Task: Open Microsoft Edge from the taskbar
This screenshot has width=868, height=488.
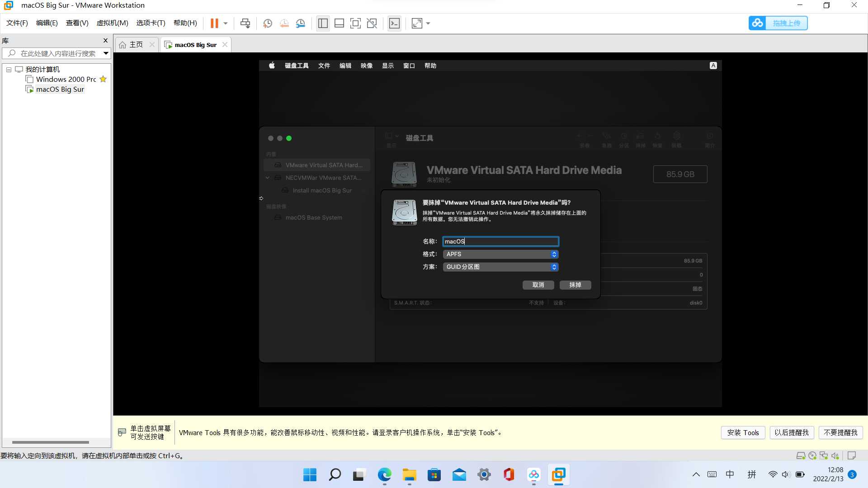Action: click(384, 475)
